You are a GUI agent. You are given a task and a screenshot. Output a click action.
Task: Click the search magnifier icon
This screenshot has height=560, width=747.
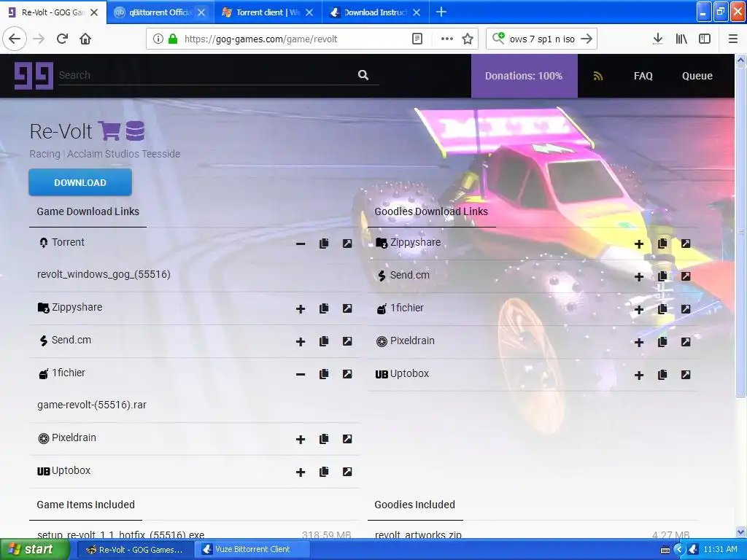[363, 75]
